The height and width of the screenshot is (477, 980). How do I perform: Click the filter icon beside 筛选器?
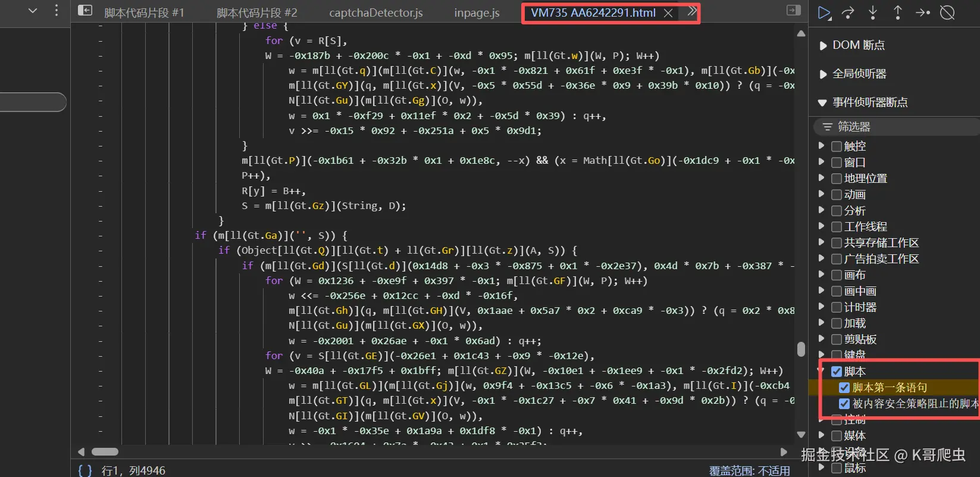tap(827, 127)
